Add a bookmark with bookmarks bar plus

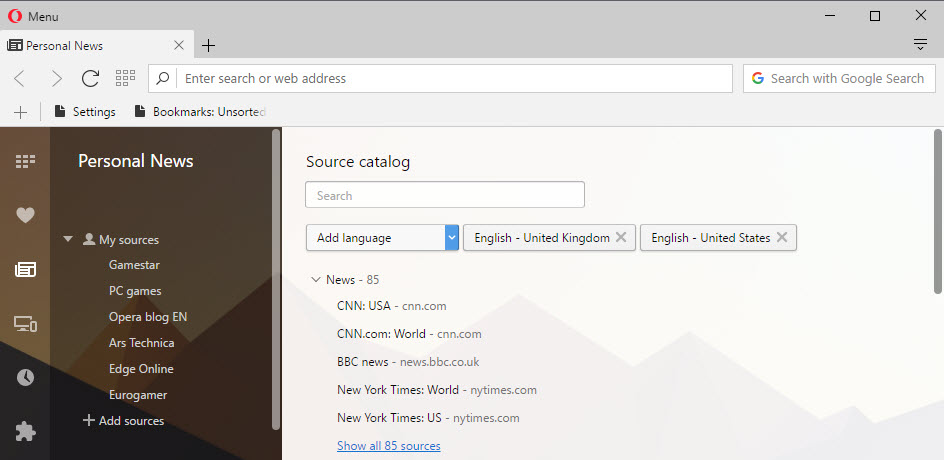pyautogui.click(x=20, y=112)
